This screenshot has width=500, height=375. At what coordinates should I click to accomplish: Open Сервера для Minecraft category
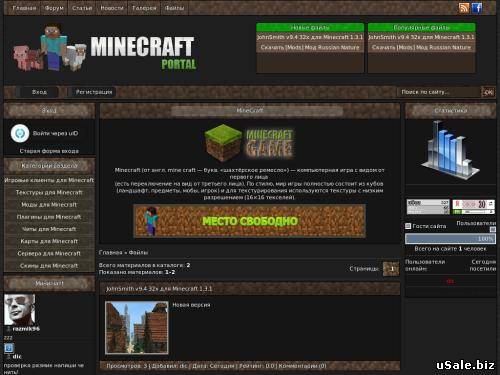[49, 254]
